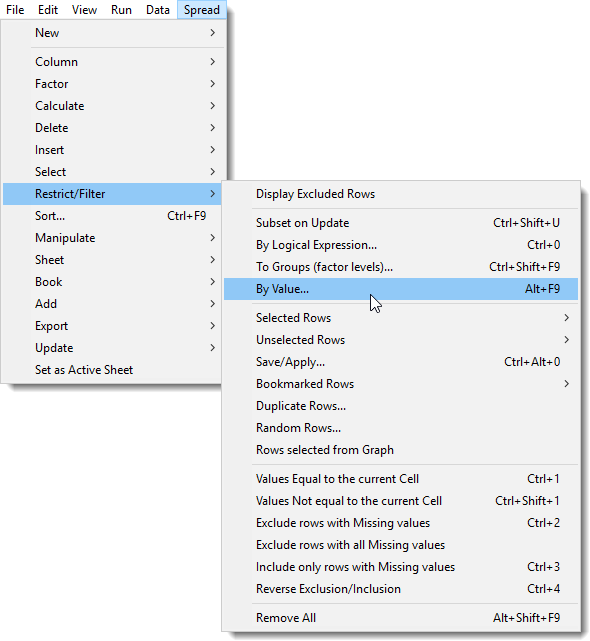Select Remove All restrictions
The height and width of the screenshot is (641, 590).
[401, 618]
